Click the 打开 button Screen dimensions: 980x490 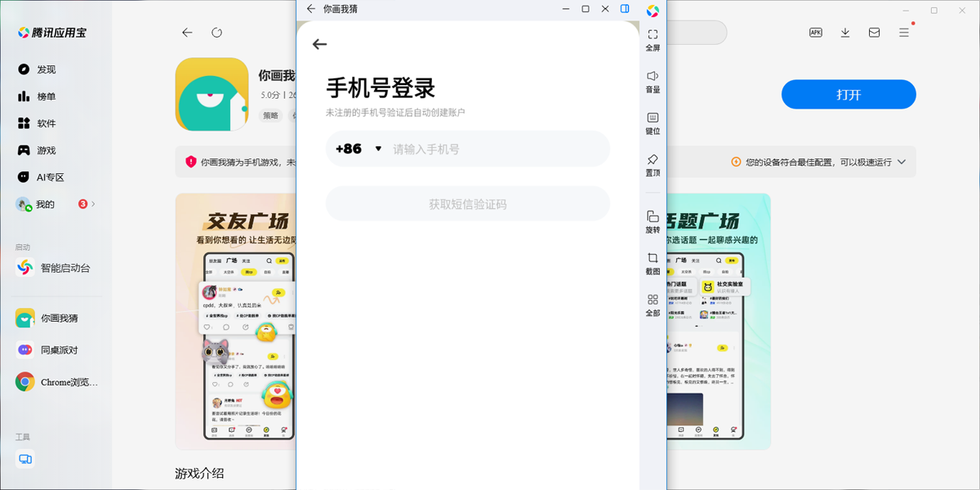[849, 95]
